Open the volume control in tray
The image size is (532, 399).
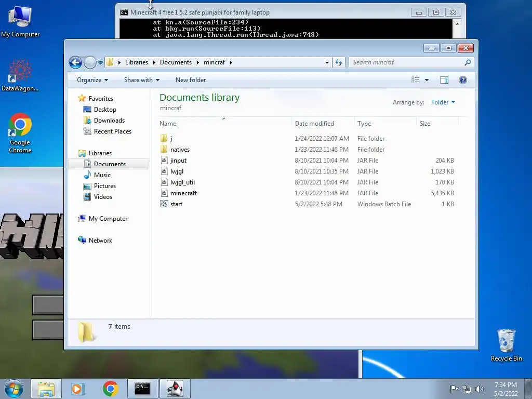click(x=480, y=389)
